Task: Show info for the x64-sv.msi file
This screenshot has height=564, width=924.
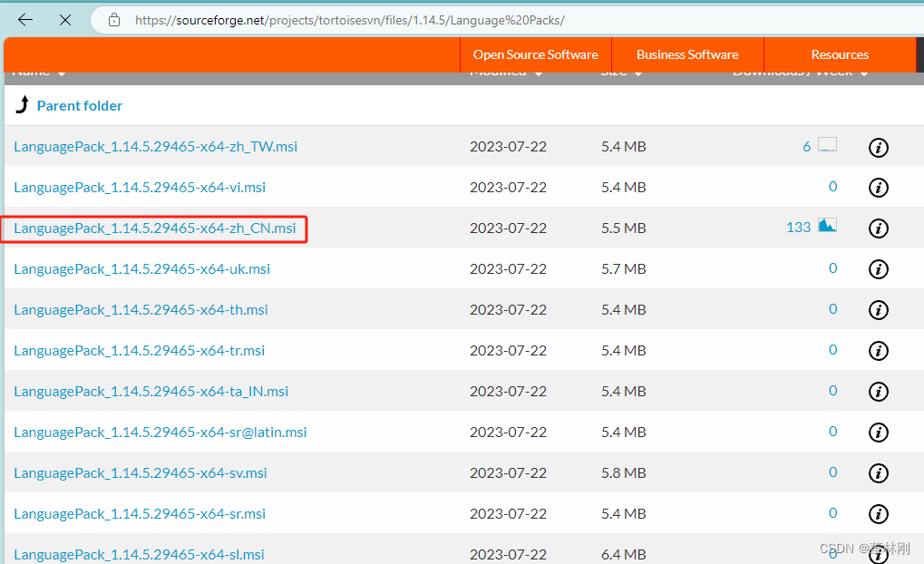Action: tap(878, 472)
